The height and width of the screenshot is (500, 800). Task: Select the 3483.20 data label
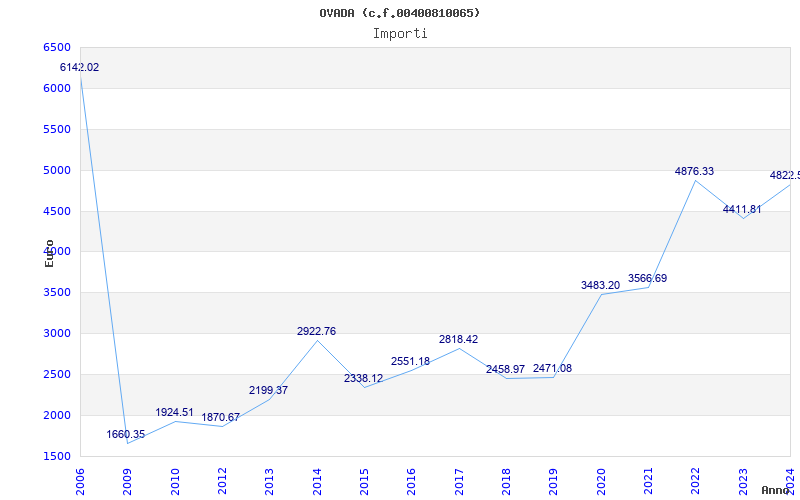coord(601,286)
